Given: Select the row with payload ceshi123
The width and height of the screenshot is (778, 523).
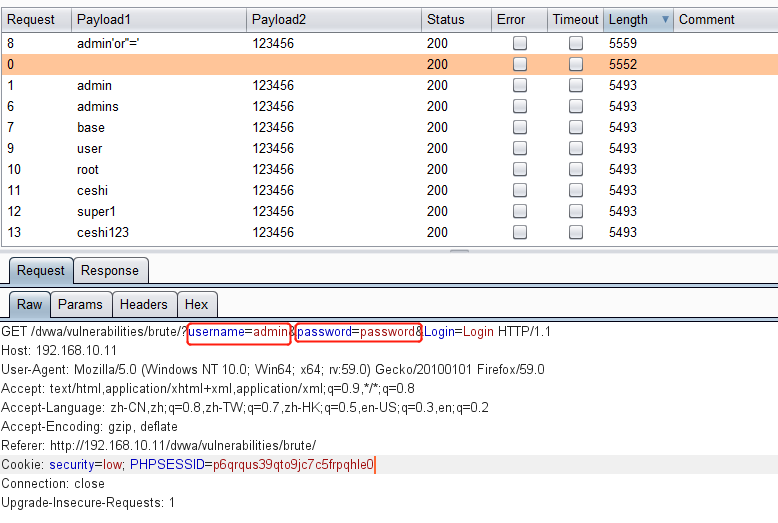Looking at the screenshot, I should tap(389, 232).
